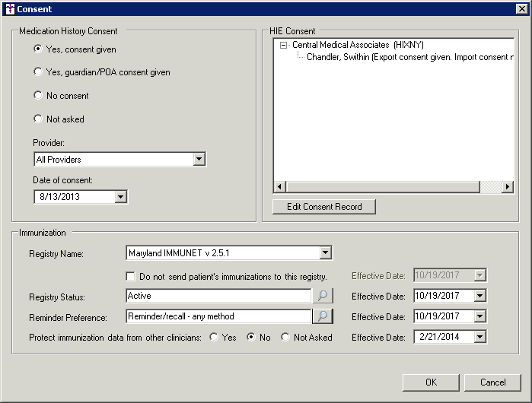Image resolution: width=532 pixels, height=403 pixels.
Task: Select 'Yes' for protect immunization data
Action: [215, 337]
